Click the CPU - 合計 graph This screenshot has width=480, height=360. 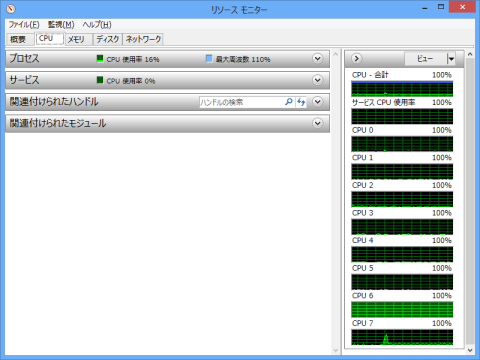[402, 89]
